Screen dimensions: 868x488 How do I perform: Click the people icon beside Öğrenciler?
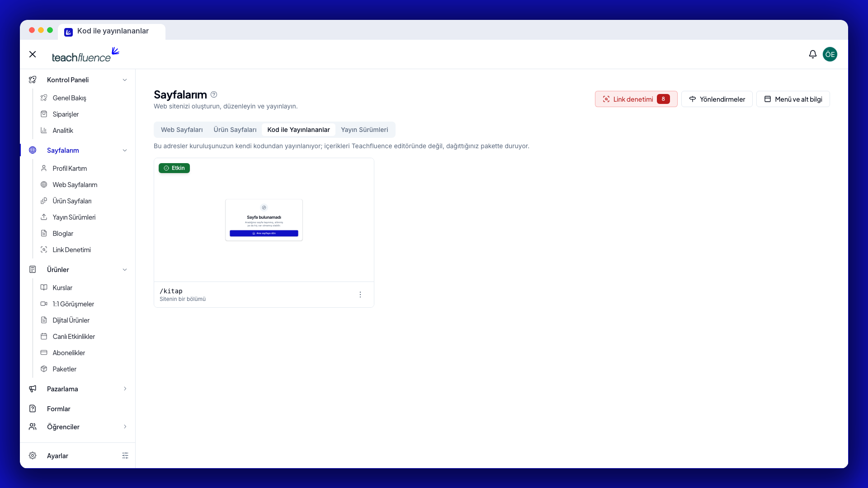click(x=33, y=427)
